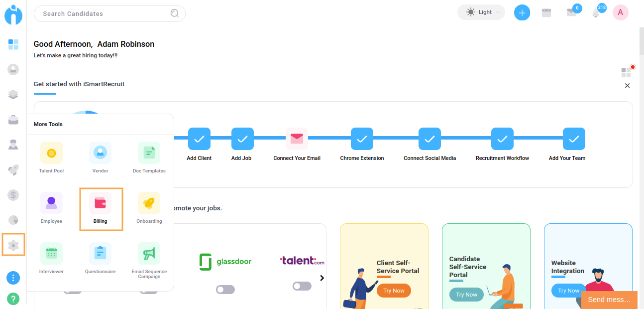Toggle the Glassdoor job board switch
This screenshot has height=309, width=644.
tap(225, 290)
